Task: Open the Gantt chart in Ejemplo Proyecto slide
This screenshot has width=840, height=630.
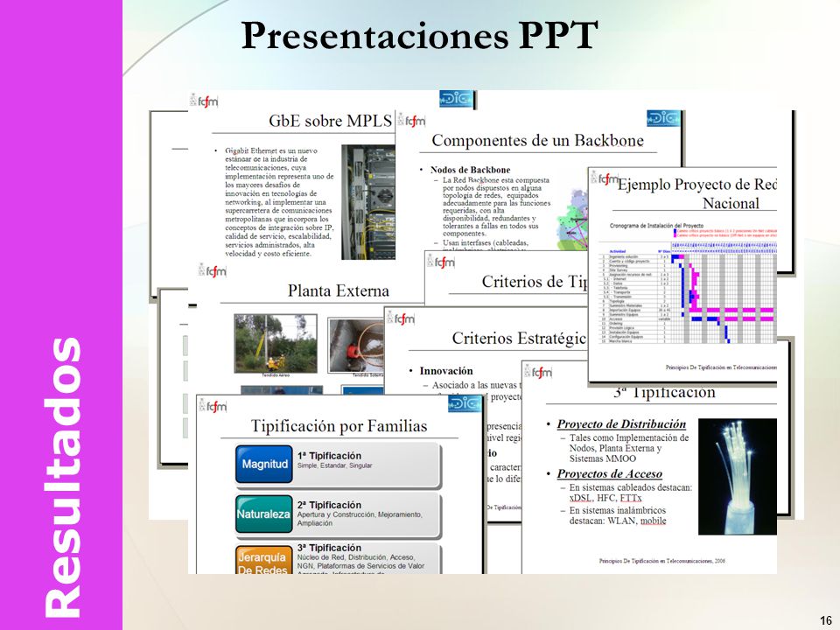Action: click(688, 294)
